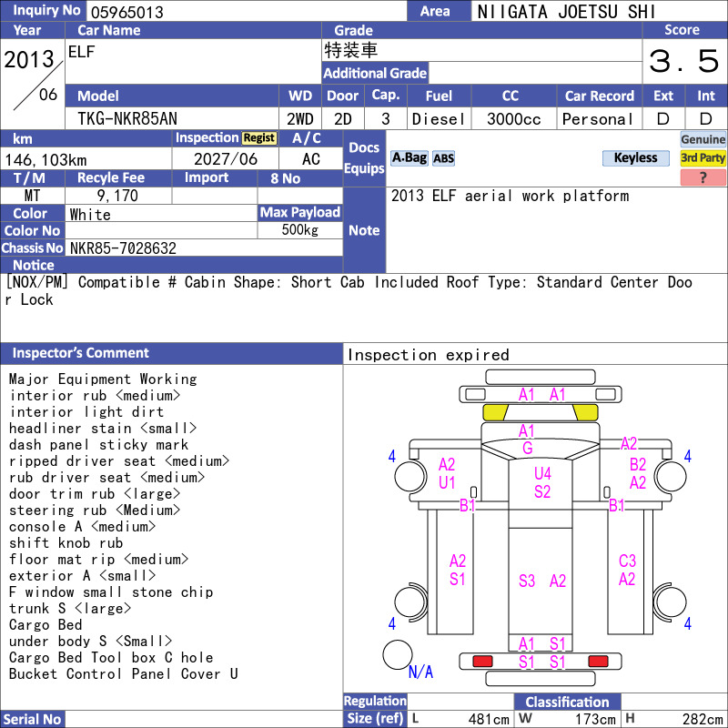Screen dimensions: 728x728
Task: Click the note '2013 ELF aerial work platform'
Action: coord(510,196)
